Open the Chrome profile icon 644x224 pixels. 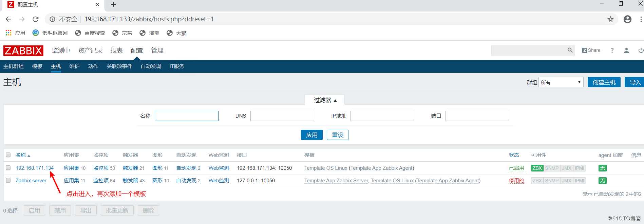click(627, 19)
